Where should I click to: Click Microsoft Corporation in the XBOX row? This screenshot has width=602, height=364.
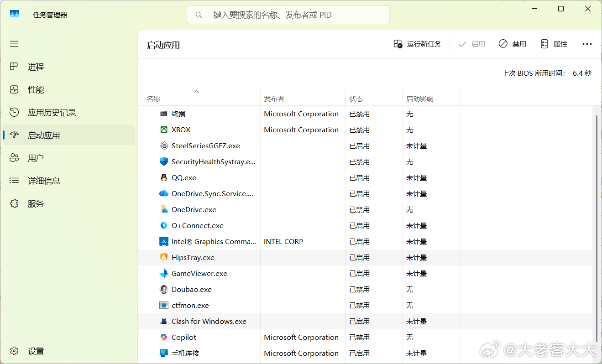coord(301,130)
